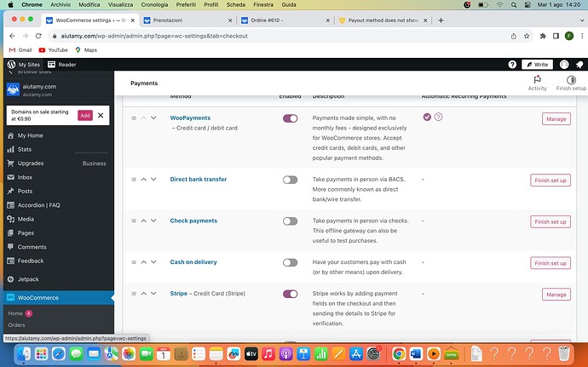
Task: Open the Cronologia menu
Action: coord(154,5)
